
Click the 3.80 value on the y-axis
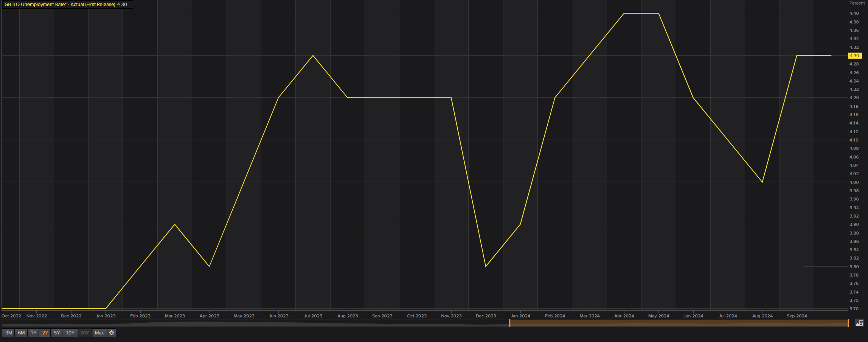(x=854, y=267)
